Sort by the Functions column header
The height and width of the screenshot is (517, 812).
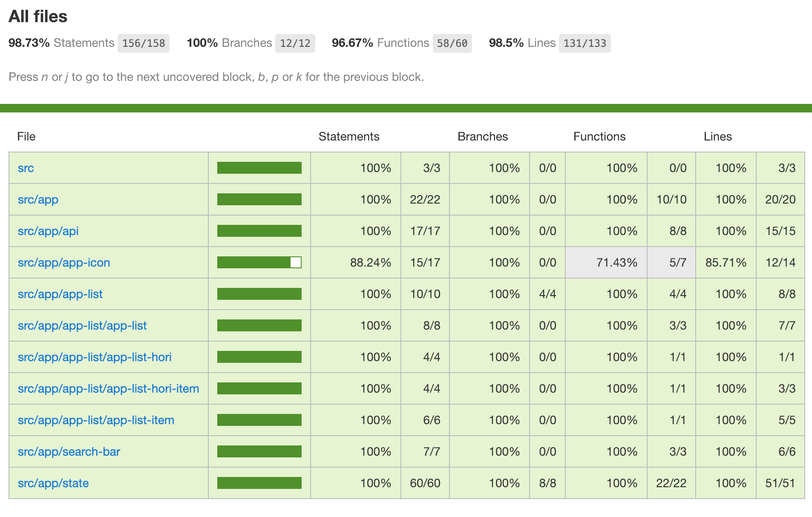point(599,137)
